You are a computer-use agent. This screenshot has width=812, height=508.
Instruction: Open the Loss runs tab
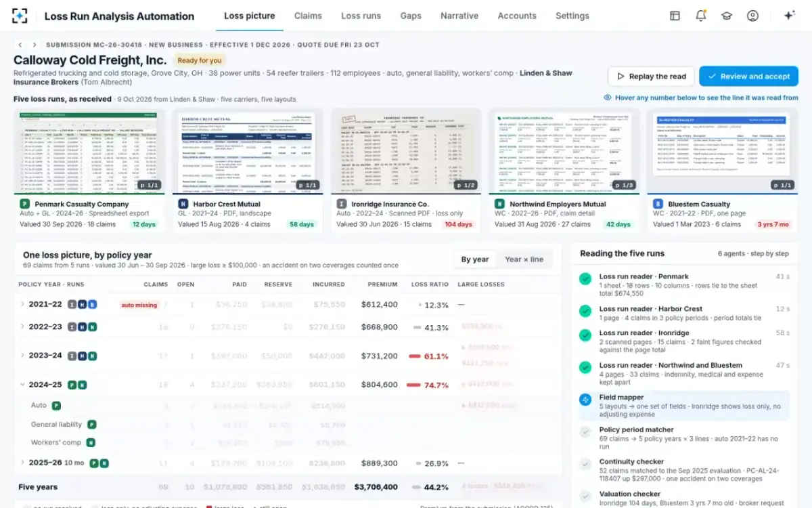click(x=361, y=16)
